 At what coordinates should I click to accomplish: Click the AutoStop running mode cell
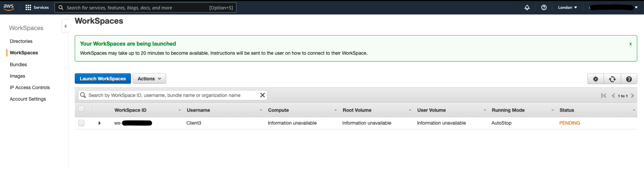(501, 123)
